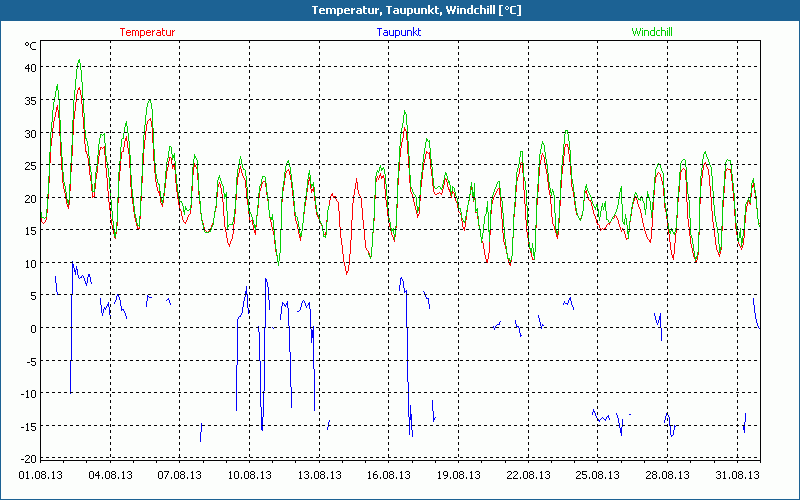Screen dimensions: 800x500
Task: Click the 07.08.13 date label
Action: 180,476
